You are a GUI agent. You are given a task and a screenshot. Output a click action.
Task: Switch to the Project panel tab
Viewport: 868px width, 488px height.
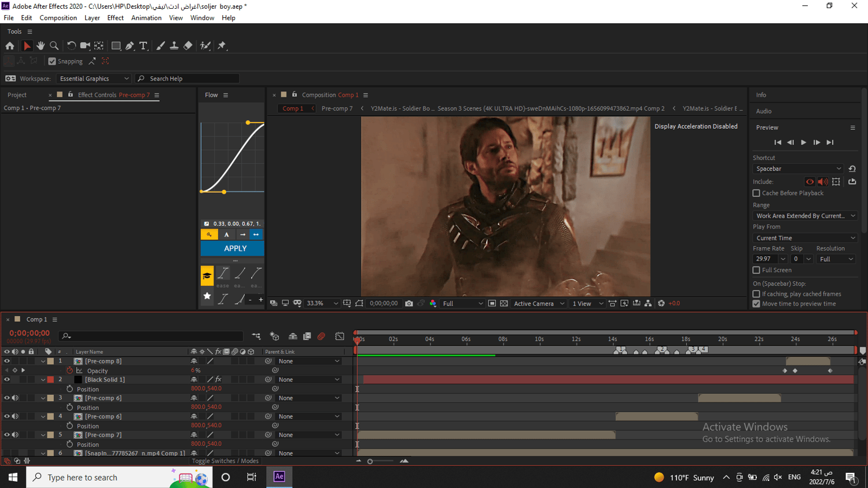(17, 95)
